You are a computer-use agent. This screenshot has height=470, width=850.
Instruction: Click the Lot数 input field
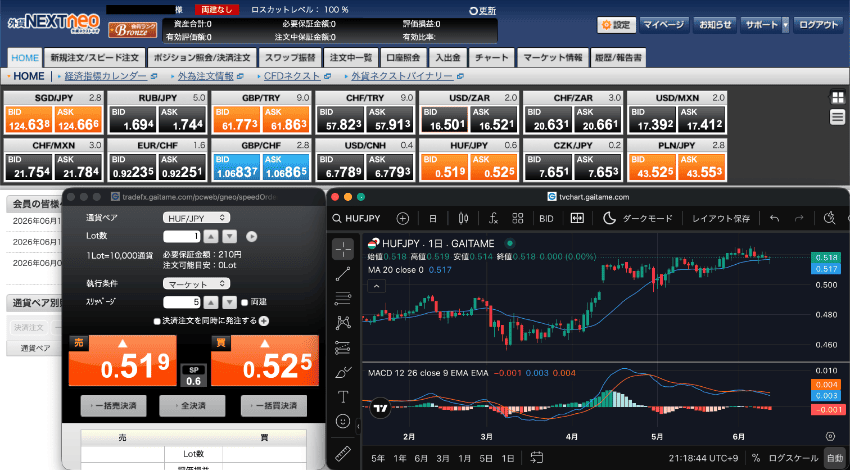click(x=182, y=236)
